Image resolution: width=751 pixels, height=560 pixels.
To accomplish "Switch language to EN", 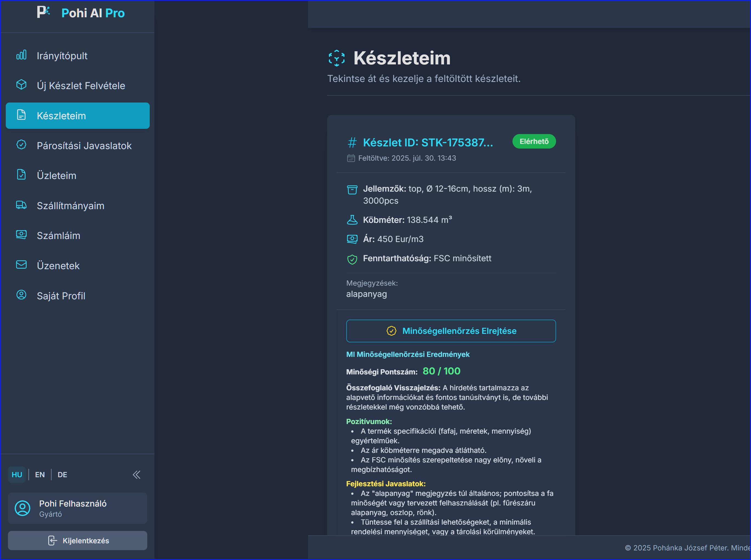I will pos(40,474).
